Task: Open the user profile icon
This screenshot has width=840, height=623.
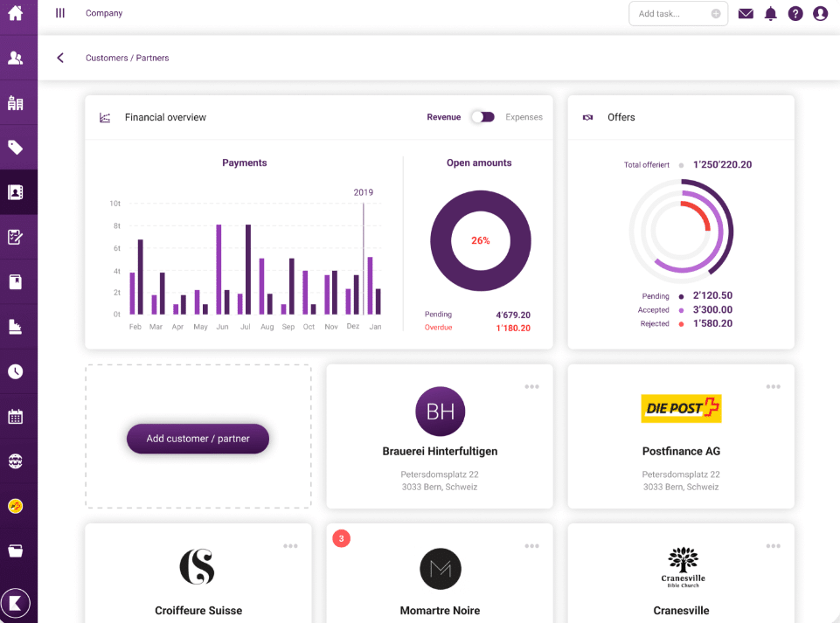Action: [820, 13]
